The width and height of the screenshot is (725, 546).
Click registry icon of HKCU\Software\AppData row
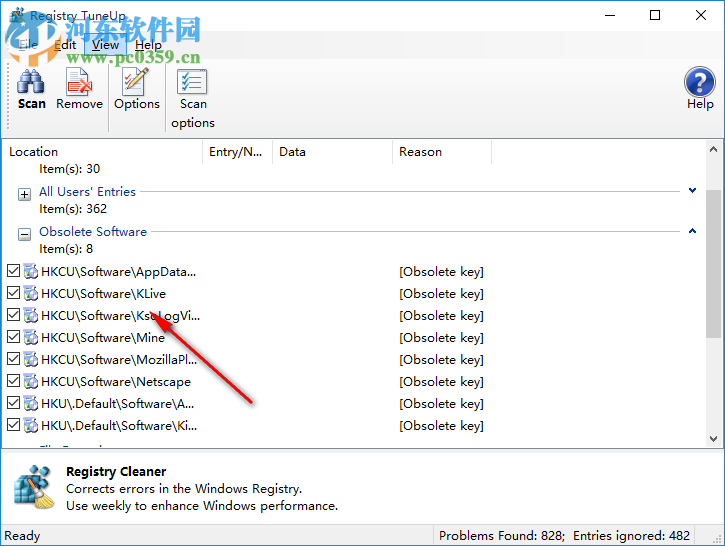tap(31, 271)
